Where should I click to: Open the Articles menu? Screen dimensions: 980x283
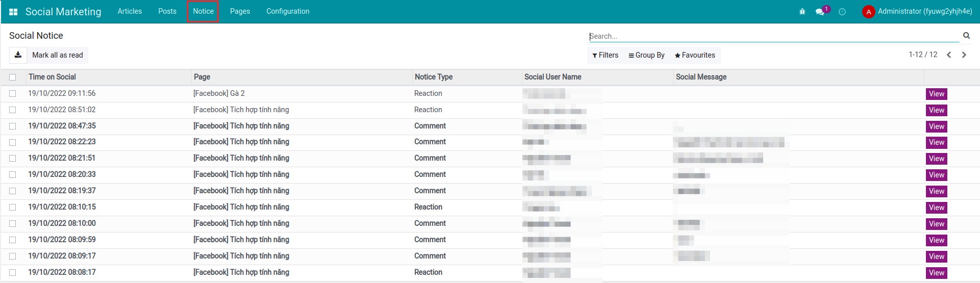130,11
